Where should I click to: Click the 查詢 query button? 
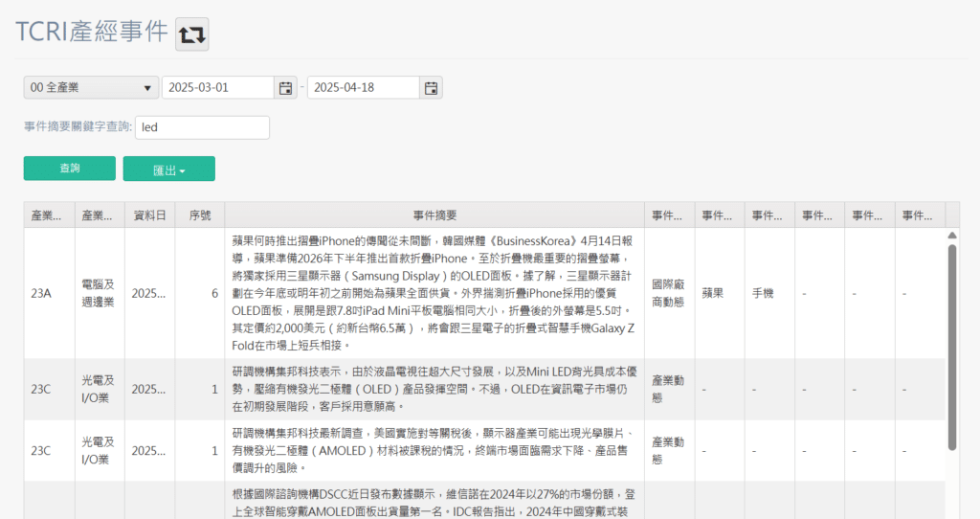point(69,169)
